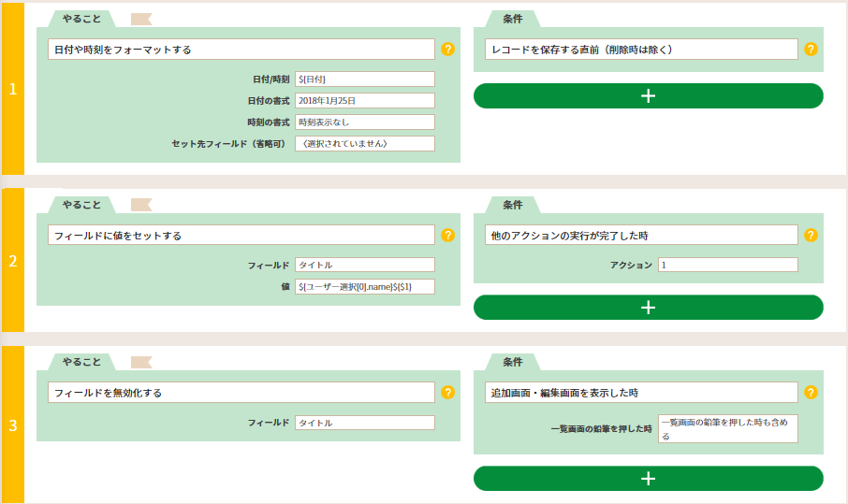Change the 日付の書式 value 2018年1月25日
This screenshot has width=848, height=504.
[x=364, y=100]
